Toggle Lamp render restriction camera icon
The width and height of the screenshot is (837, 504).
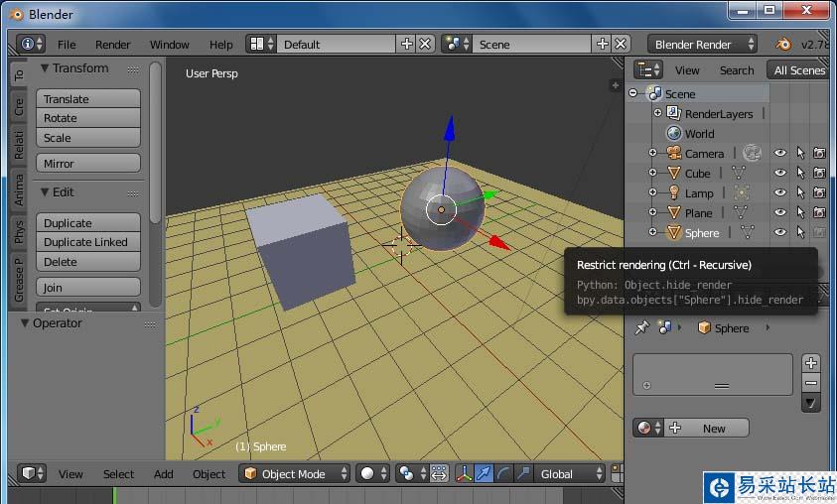coord(819,192)
